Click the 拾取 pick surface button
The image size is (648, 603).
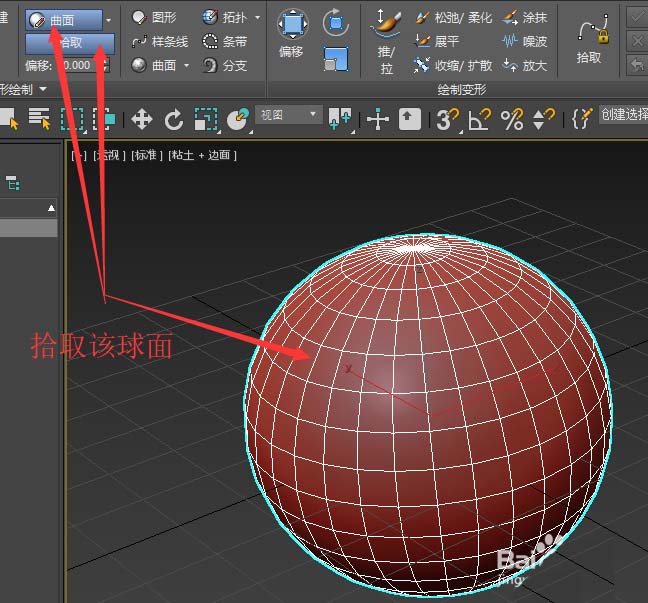coord(69,43)
